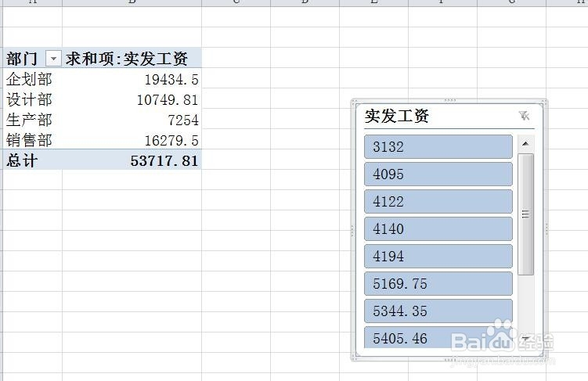This screenshot has height=381, width=588.
Task: Select the cell with value 19434.5
Action: click(132, 78)
